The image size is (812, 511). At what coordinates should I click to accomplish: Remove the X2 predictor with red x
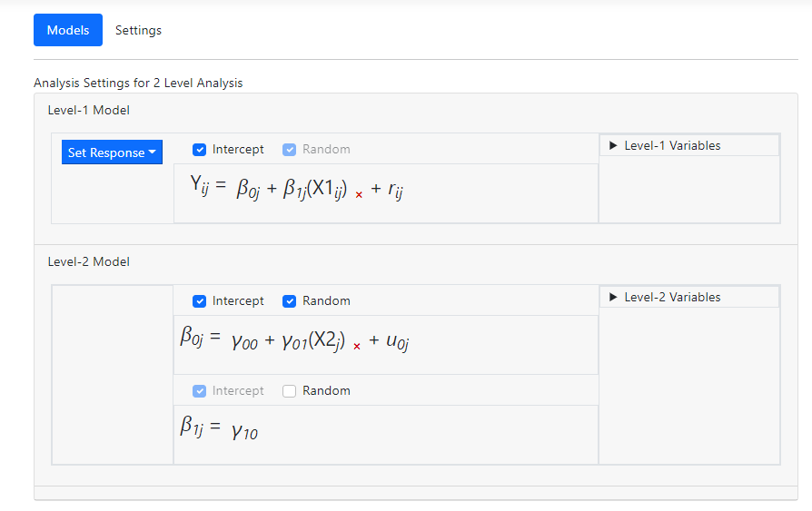pyautogui.click(x=357, y=347)
